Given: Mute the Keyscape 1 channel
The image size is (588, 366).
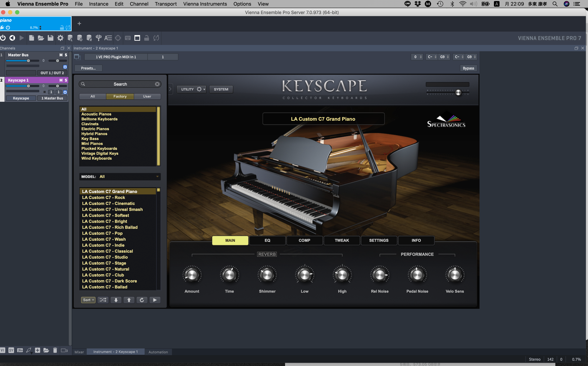Looking at the screenshot, I should (61, 80).
